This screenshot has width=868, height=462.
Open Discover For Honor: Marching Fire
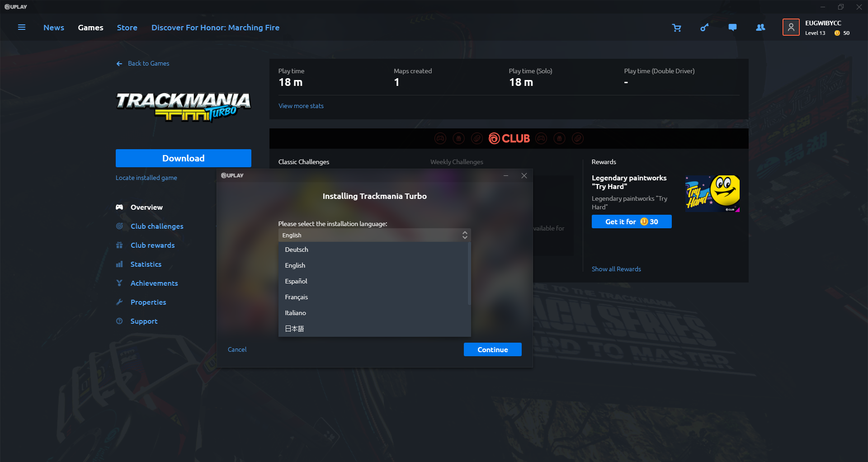point(215,28)
